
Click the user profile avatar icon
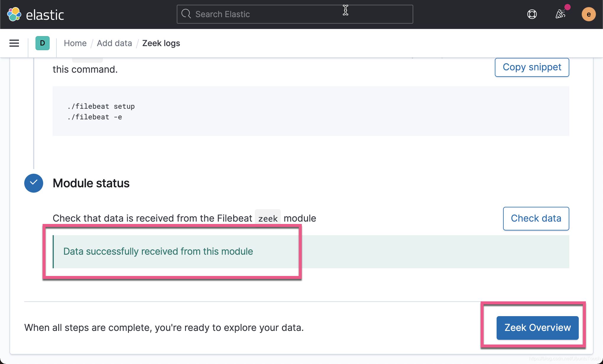click(588, 14)
